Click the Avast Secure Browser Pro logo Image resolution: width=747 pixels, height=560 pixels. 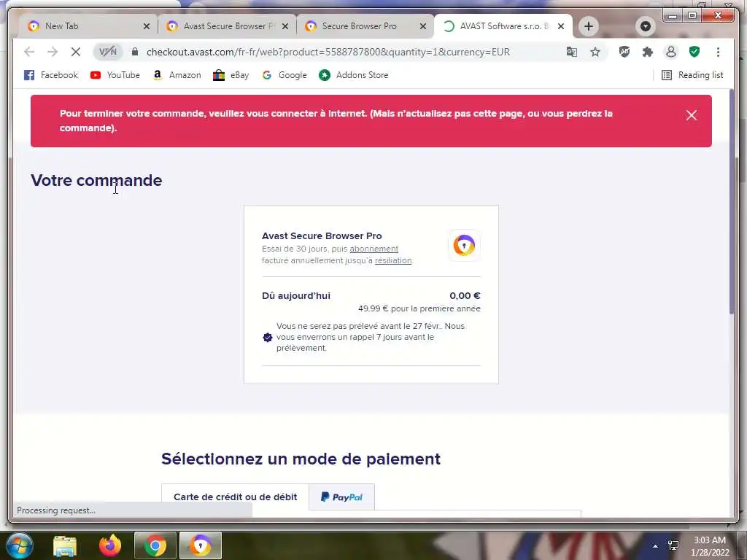(464, 246)
